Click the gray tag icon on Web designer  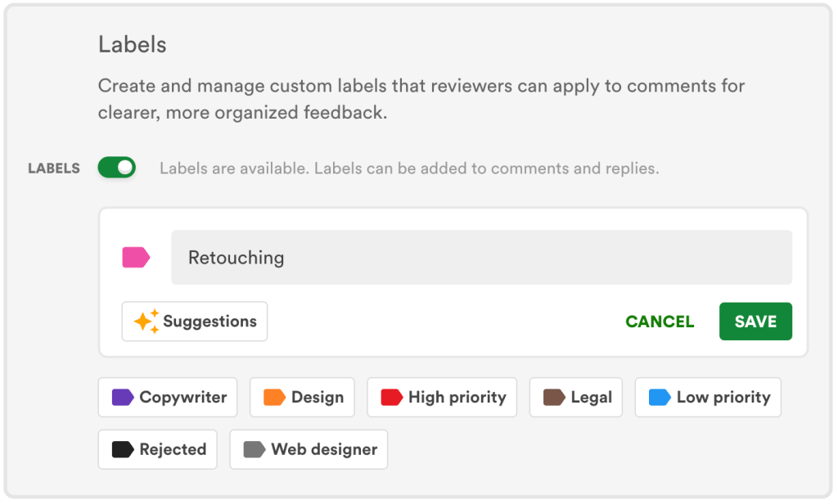(x=255, y=449)
